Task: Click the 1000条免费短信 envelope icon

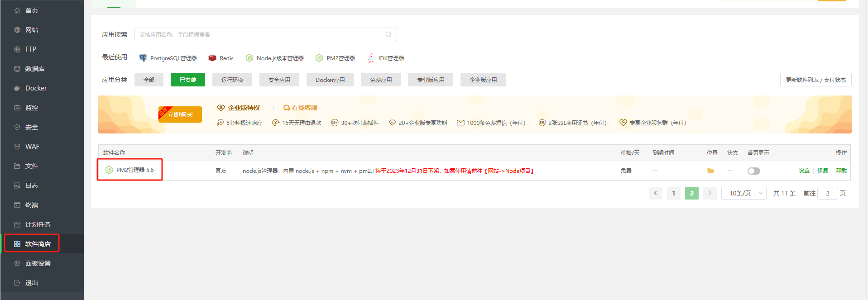Action: [460, 123]
